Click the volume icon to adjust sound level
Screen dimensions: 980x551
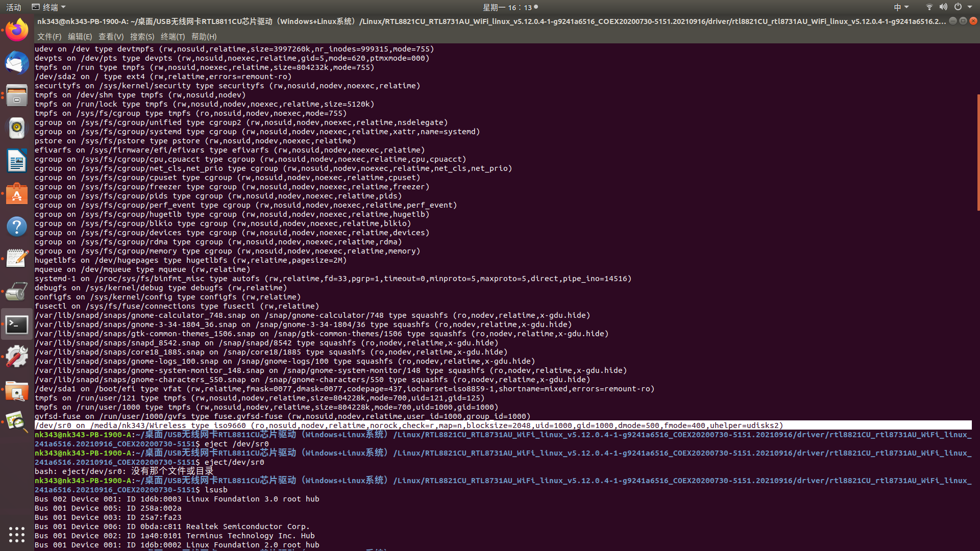(x=943, y=7)
